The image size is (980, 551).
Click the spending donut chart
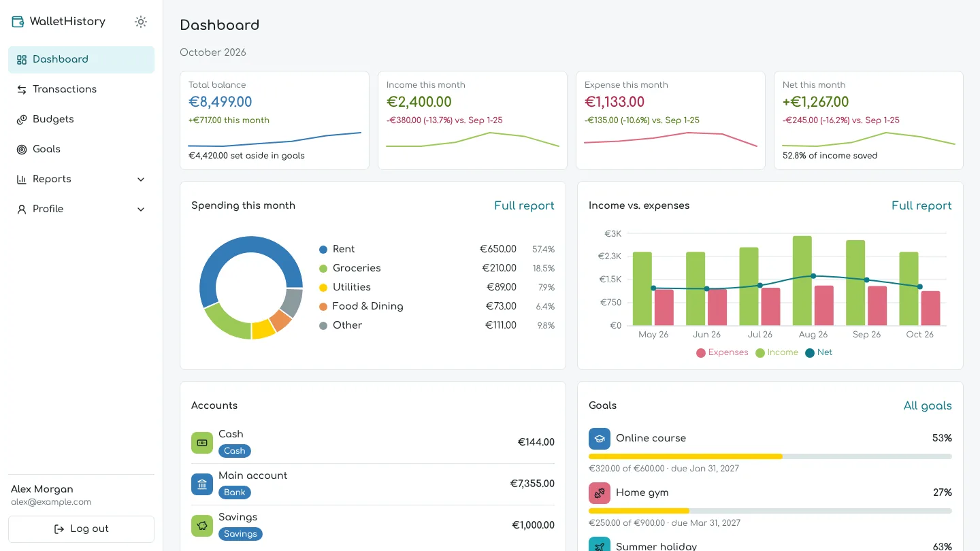251,288
